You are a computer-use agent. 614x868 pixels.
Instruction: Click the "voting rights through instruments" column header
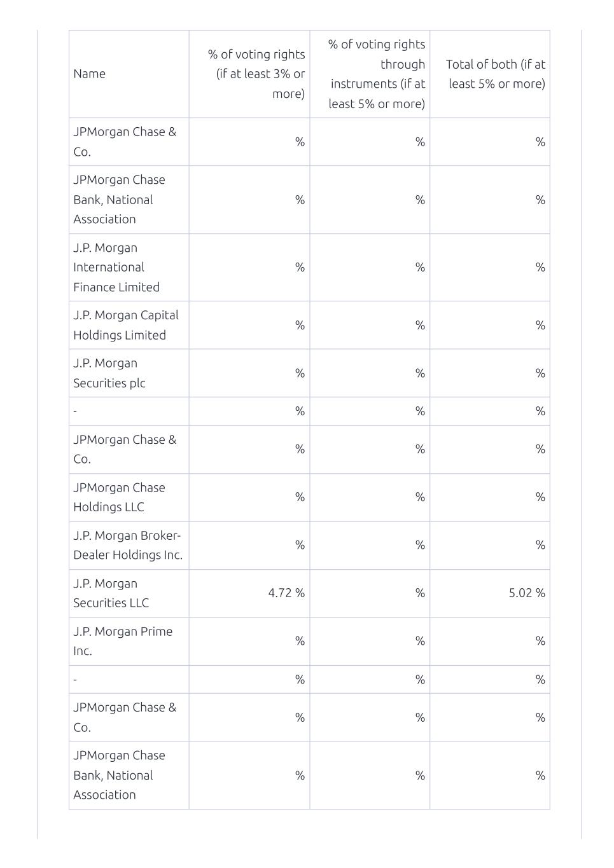[x=377, y=74]
